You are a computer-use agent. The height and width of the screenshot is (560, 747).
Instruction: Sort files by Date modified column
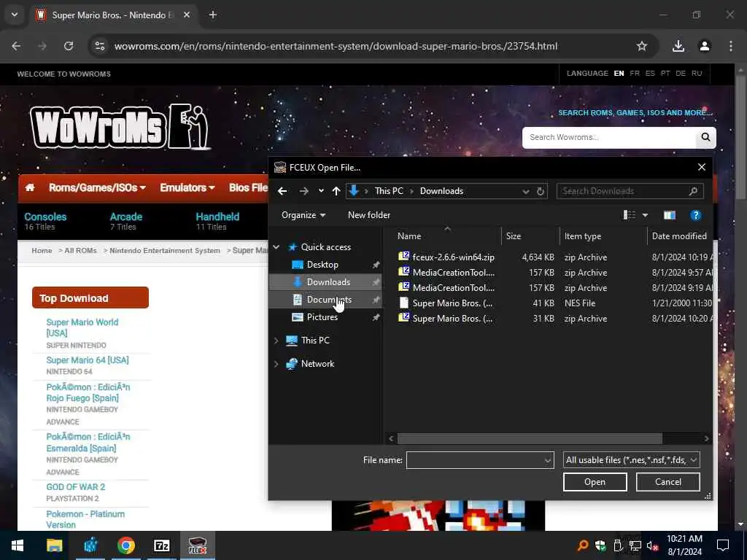click(679, 236)
